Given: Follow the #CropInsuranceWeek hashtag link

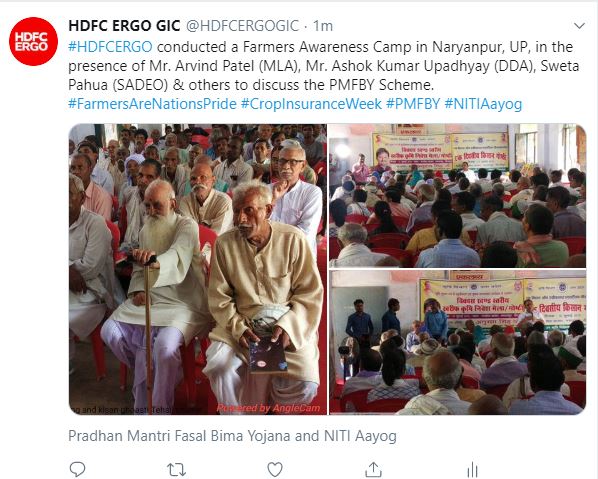Looking at the screenshot, I should 311,104.
